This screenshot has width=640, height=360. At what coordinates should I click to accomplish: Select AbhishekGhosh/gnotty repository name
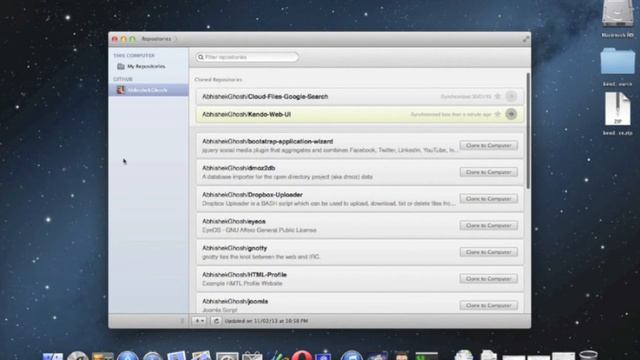pyautogui.click(x=234, y=248)
